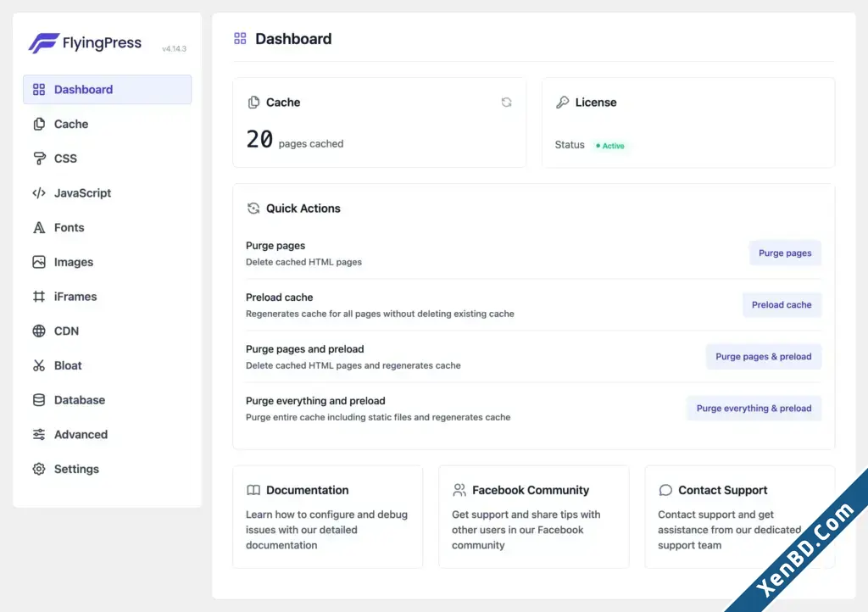Viewport: 868px width, 612px height.
Task: Click Purge pages & preload button
Action: point(764,356)
